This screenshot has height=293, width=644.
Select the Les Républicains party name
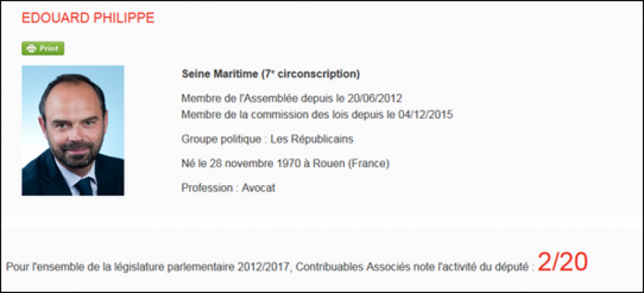click(x=310, y=139)
